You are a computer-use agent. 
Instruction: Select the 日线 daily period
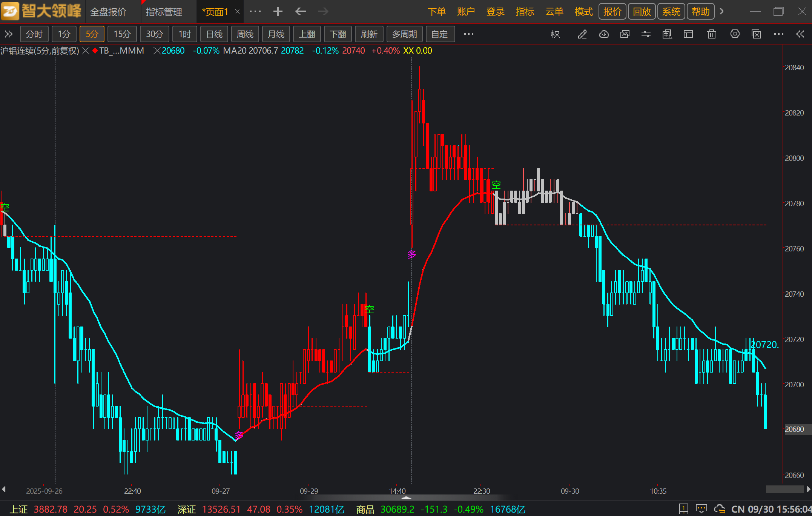pos(214,34)
